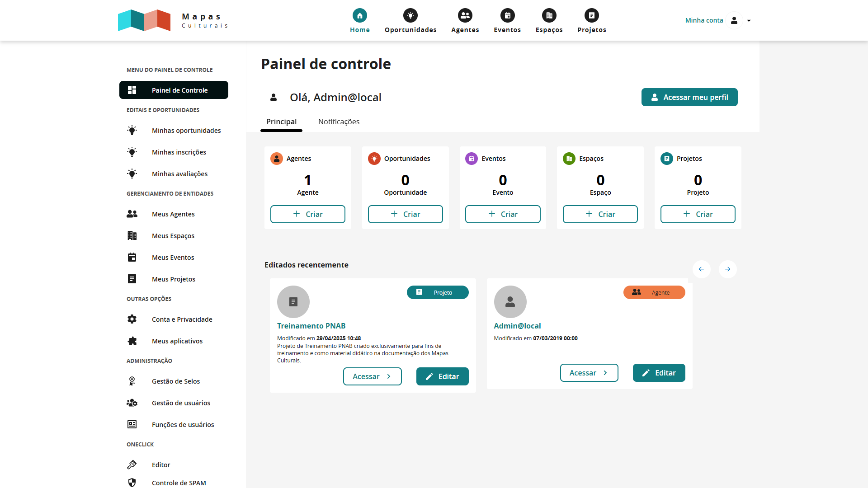Click the Oportunidades lightbulb icon in top navigation

pos(410,16)
